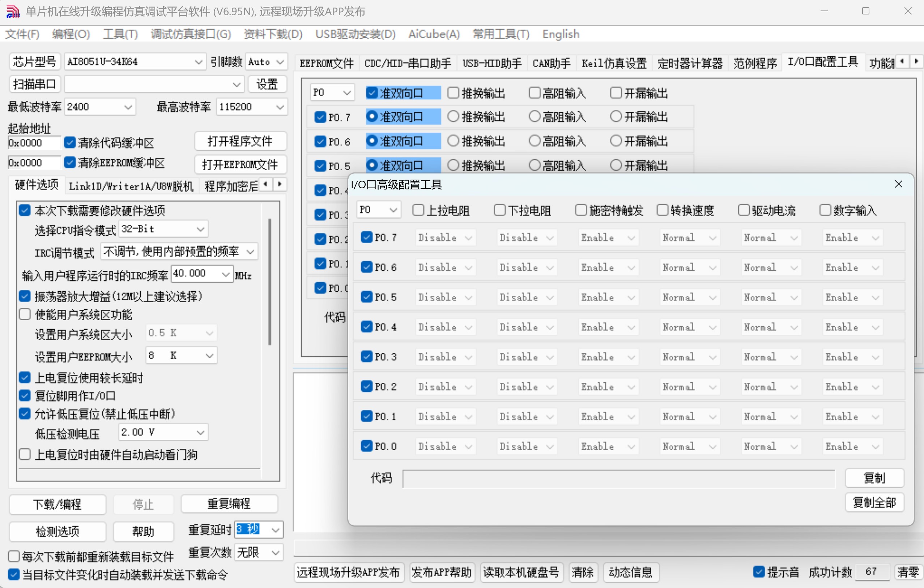
Task: Toggle 清除EEPROM缓冲区 checkbox
Action: [x=70, y=162]
